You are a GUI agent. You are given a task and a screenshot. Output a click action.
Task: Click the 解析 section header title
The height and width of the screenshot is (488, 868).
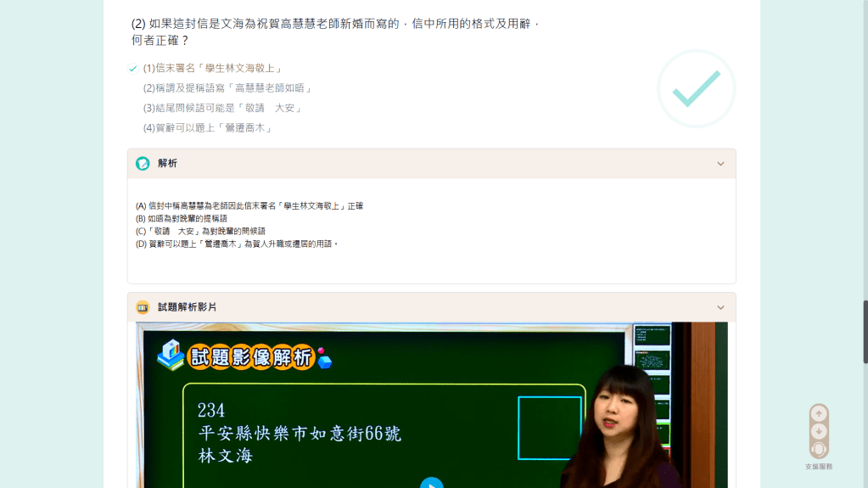click(167, 164)
